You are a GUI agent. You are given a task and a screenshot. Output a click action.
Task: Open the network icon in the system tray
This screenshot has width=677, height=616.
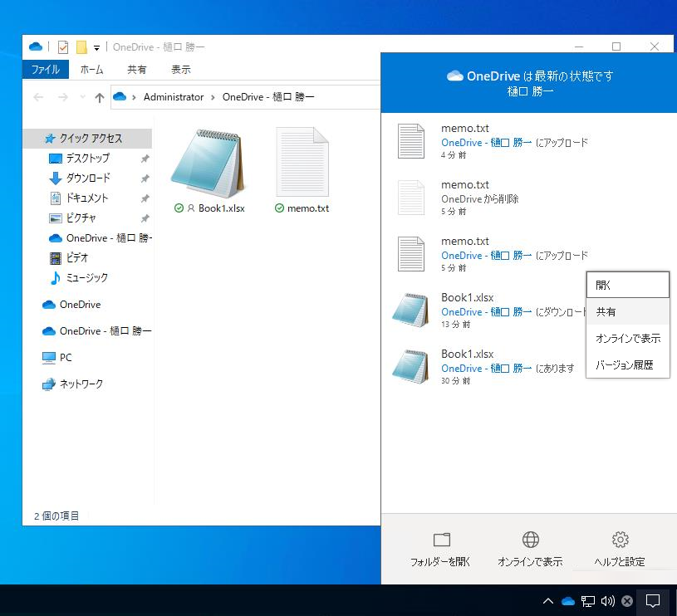587,600
